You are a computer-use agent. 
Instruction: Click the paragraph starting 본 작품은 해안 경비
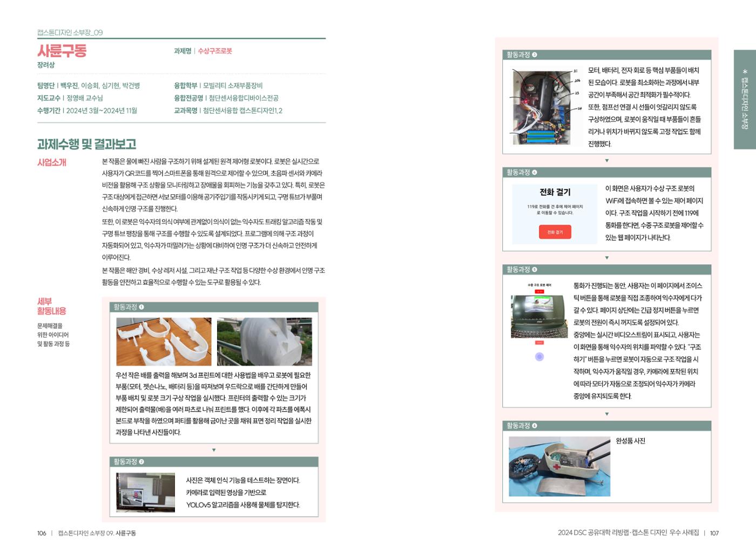(213, 276)
